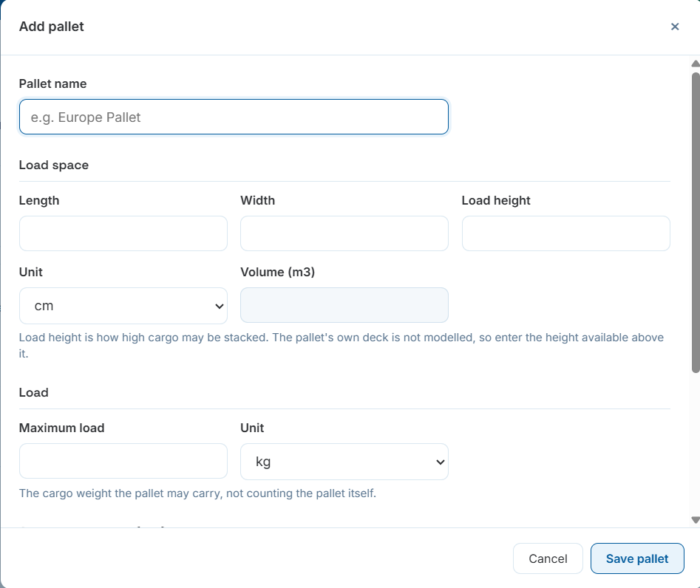Image resolution: width=700 pixels, height=588 pixels.
Task: Click the Maximum load label
Action: pos(61,428)
